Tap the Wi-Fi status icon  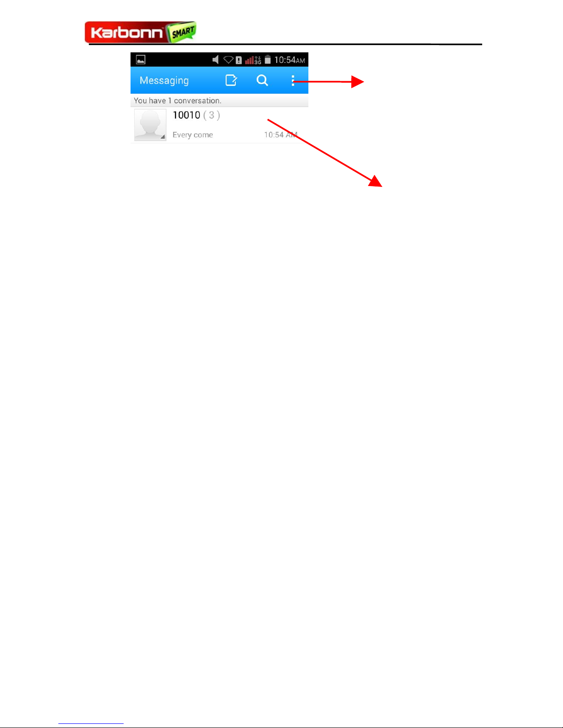[x=228, y=60]
